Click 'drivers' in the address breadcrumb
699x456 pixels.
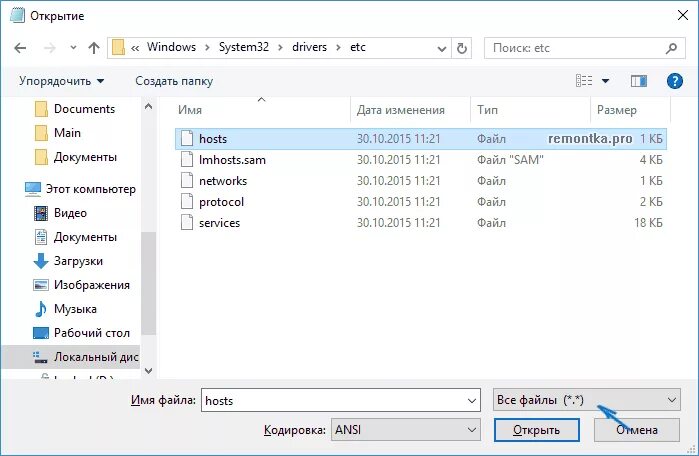point(309,47)
